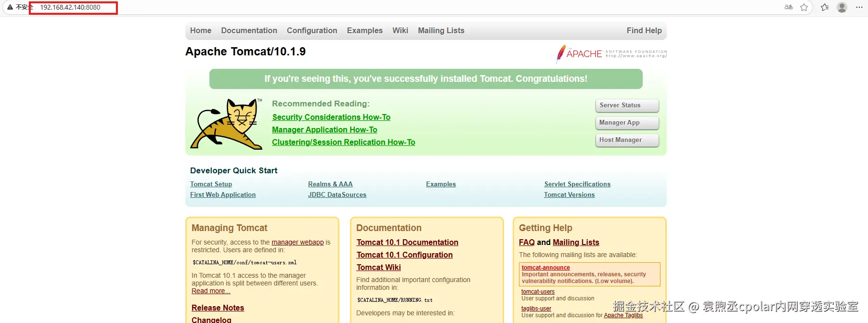Viewport: 868px width, 323px height.
Task: Open the Mailing Lists link under Getting Help
Action: click(x=576, y=242)
